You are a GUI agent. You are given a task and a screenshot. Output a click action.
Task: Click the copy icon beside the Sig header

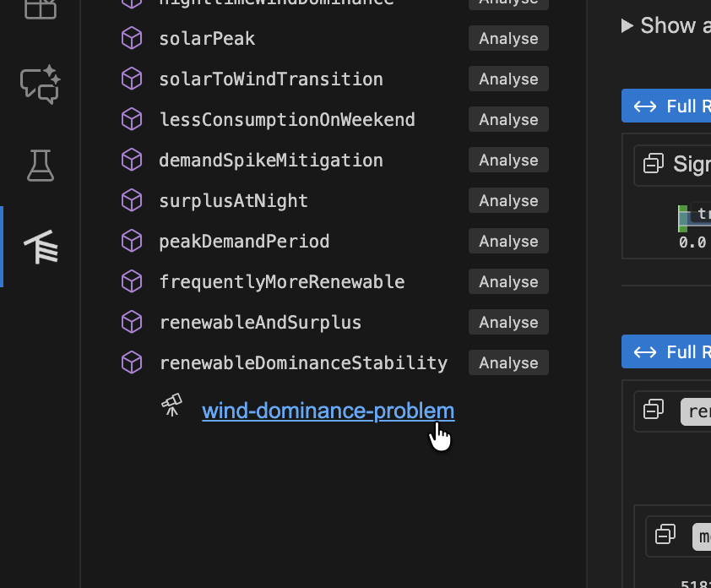(652, 164)
